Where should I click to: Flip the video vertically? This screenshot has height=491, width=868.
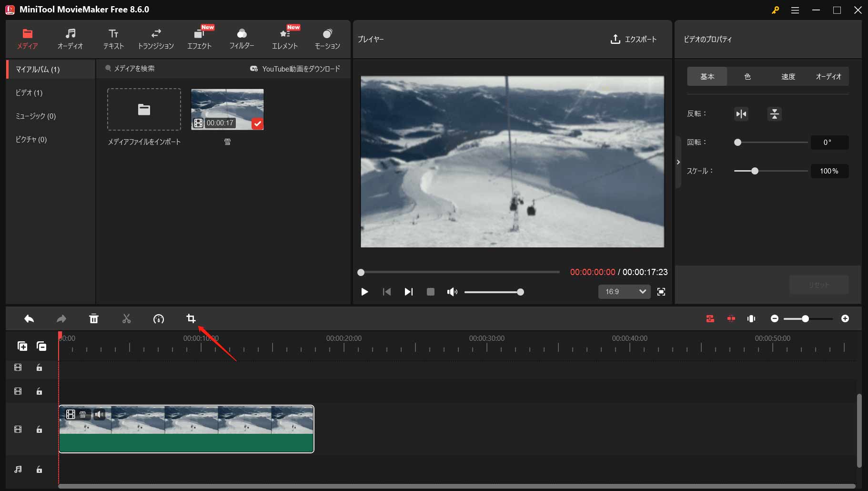click(x=775, y=114)
